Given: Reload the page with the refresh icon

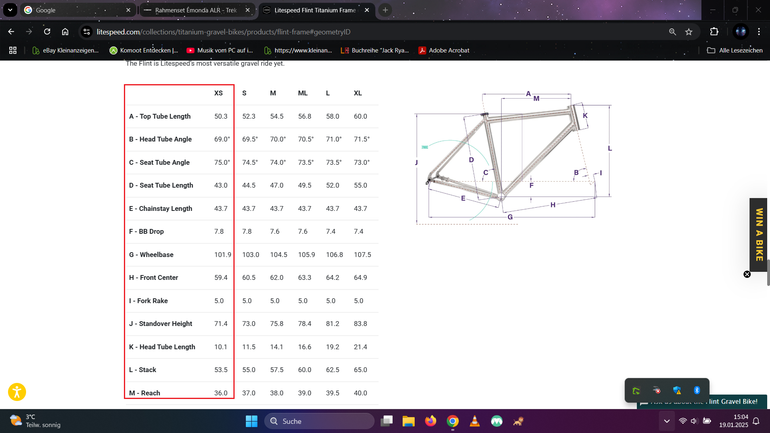Looking at the screenshot, I should 44,32.
